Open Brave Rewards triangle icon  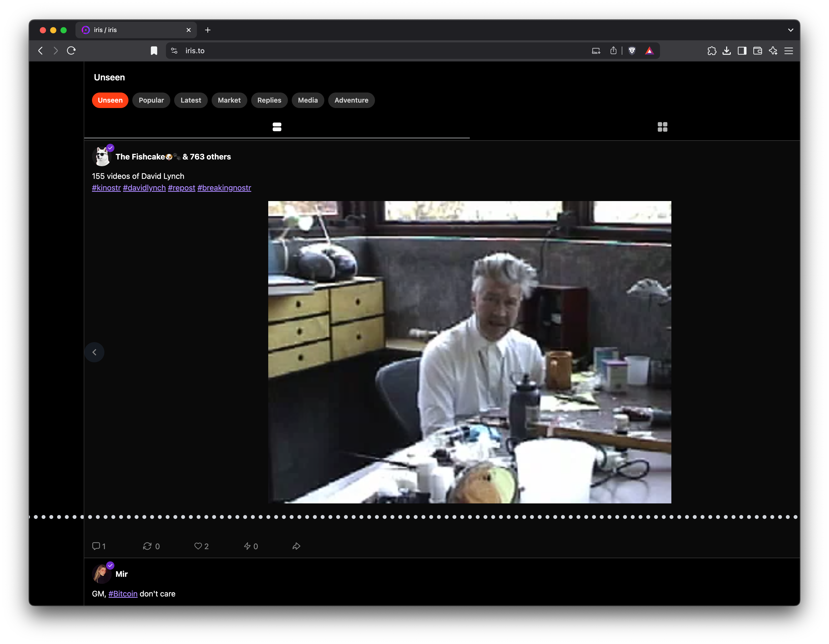pos(649,50)
